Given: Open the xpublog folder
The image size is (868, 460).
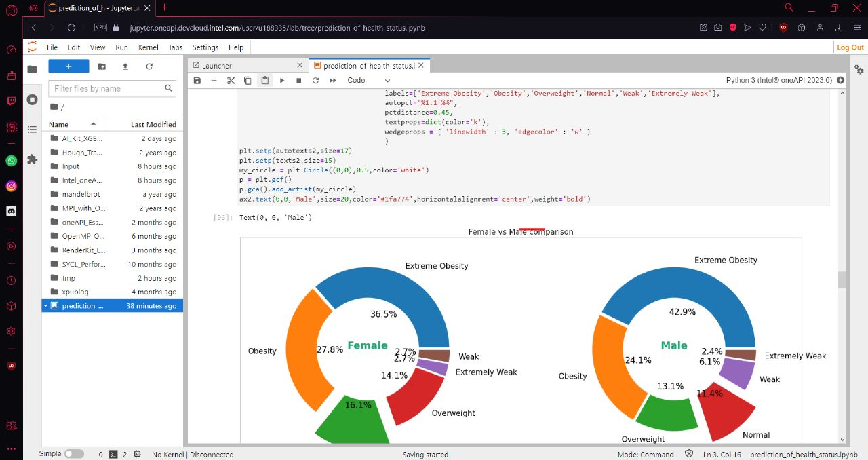Looking at the screenshot, I should tap(113, 292).
